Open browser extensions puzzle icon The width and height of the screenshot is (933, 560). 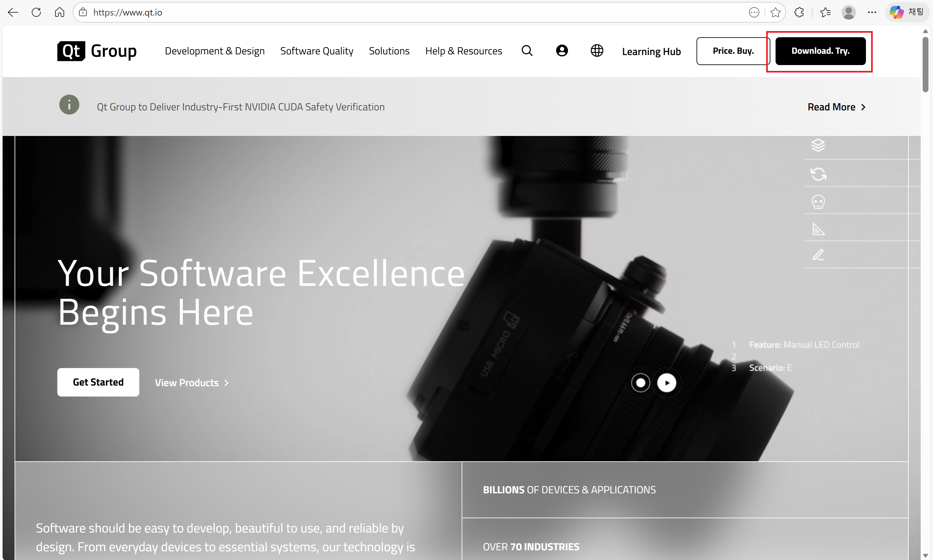[799, 12]
